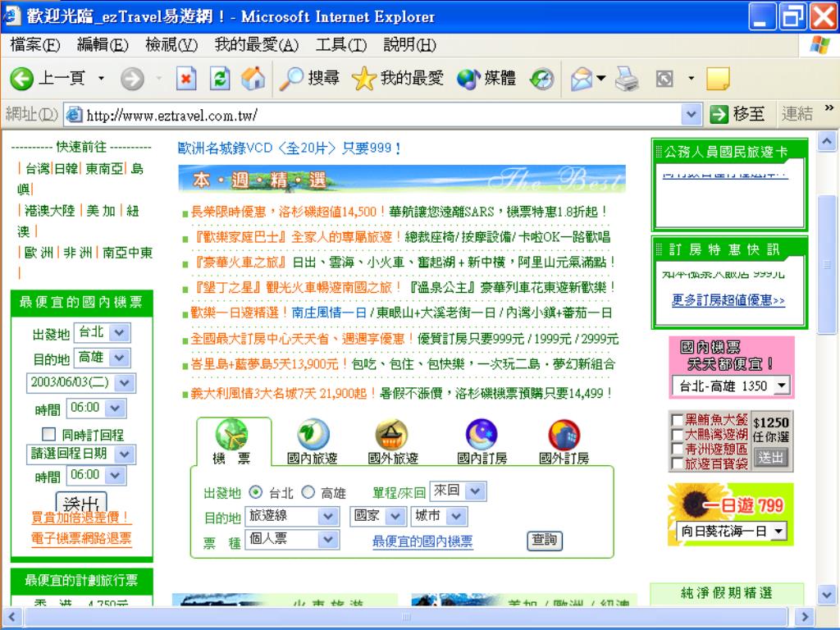Check the 黑鮪魚大餐 checkbox
Screen dimensions: 840x630
[x=677, y=420]
